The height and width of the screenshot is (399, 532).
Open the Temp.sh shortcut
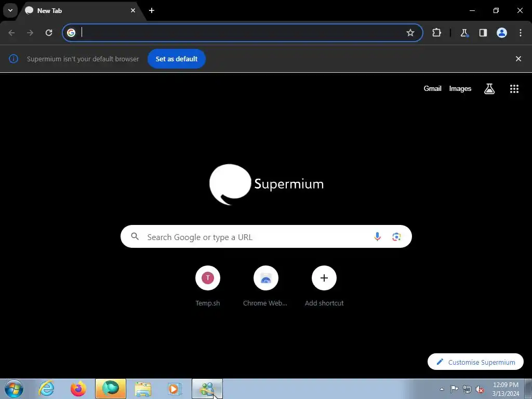tap(208, 286)
